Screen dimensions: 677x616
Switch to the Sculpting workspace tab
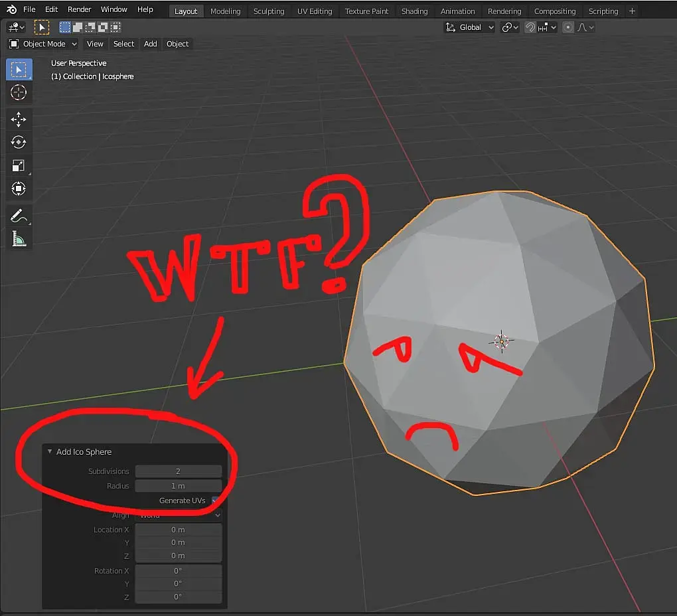[x=269, y=11]
